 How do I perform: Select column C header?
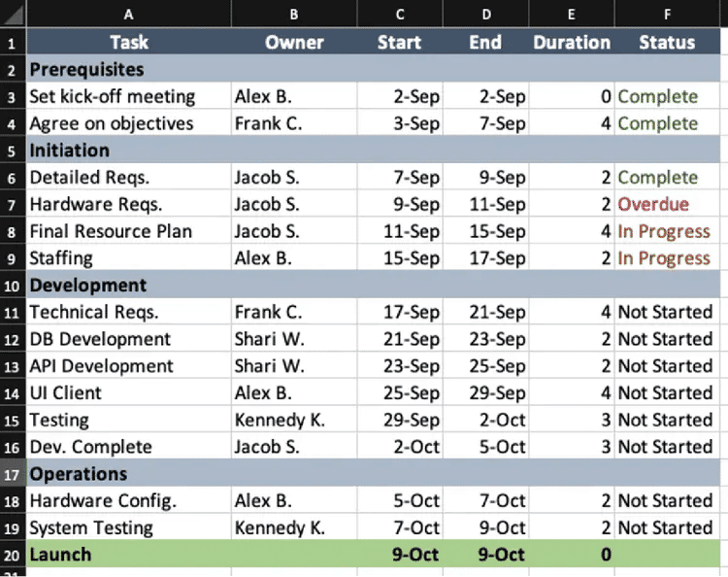point(400,14)
